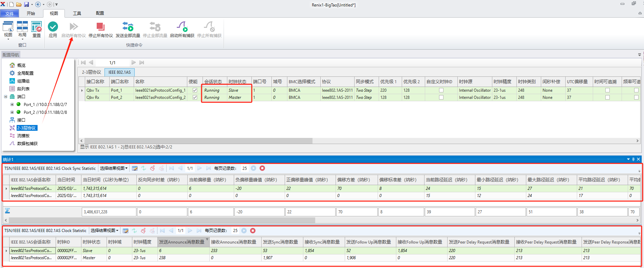Open the 布局 layout icon
Viewport: 644px width, 268px height.
[x=22, y=26]
